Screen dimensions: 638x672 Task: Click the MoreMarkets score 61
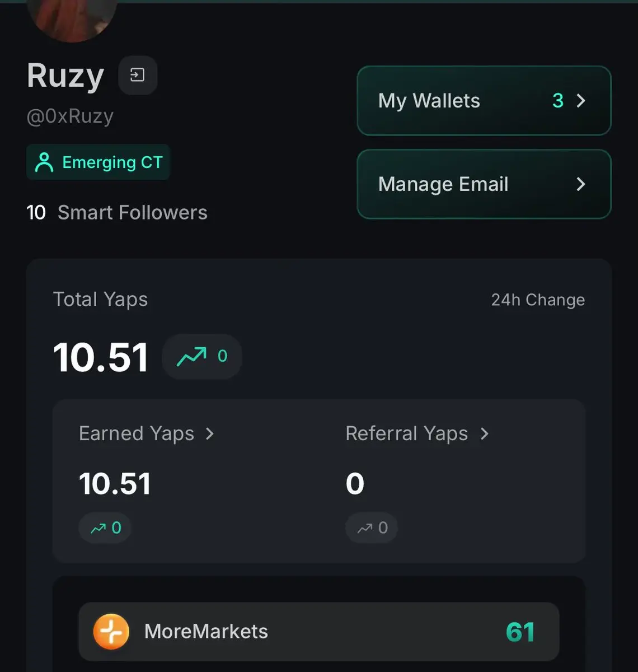(520, 632)
